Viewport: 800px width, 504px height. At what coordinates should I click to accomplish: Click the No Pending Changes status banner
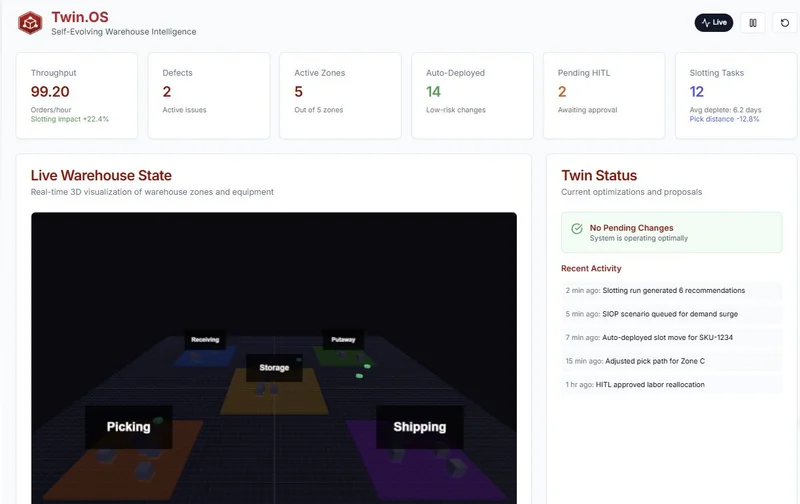(x=671, y=233)
